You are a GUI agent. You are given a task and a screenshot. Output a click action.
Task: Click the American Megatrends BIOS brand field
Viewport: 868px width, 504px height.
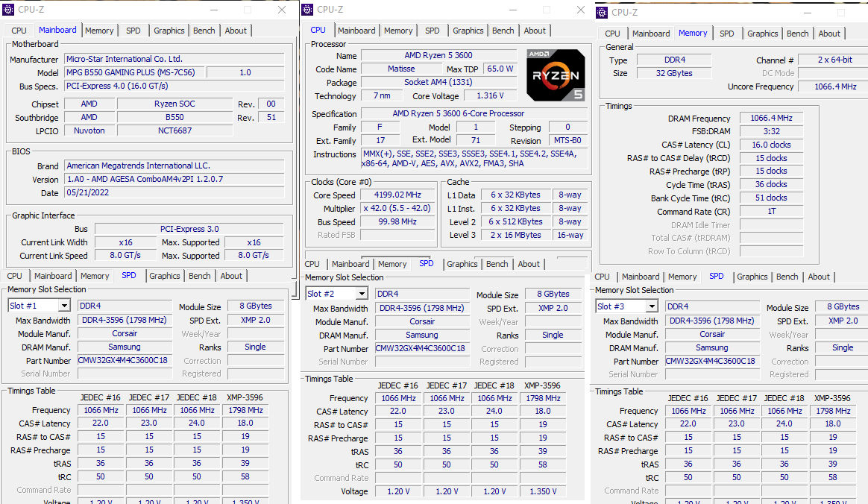174,166
